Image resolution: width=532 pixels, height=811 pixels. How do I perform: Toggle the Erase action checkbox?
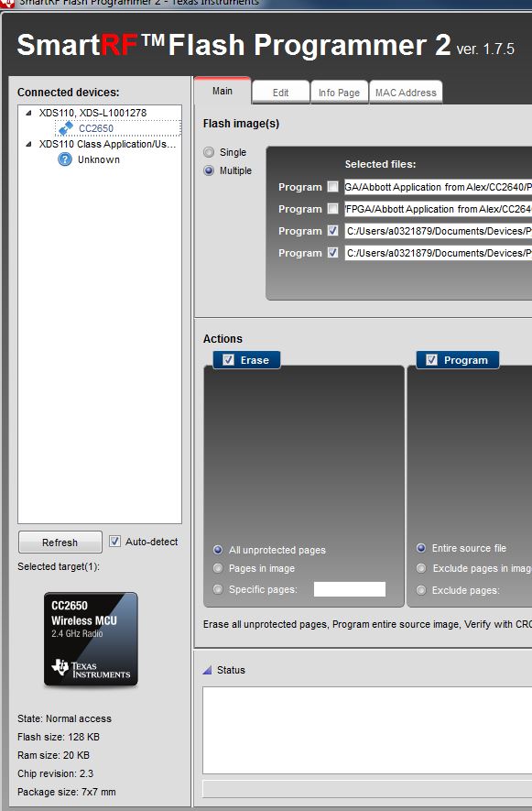[229, 360]
